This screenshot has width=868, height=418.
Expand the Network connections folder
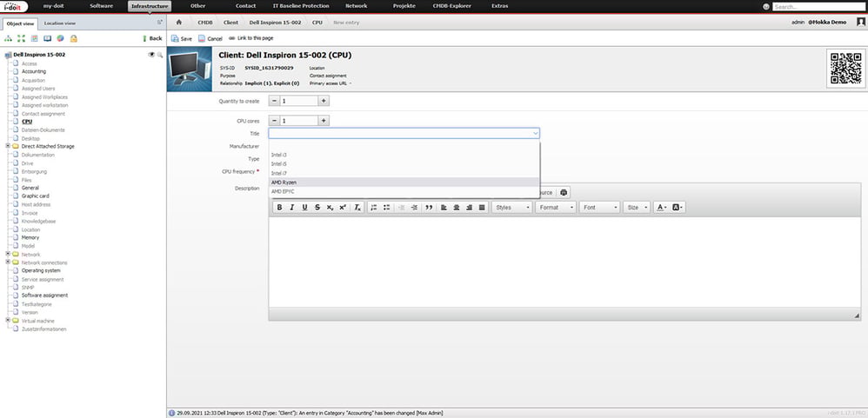click(8, 262)
